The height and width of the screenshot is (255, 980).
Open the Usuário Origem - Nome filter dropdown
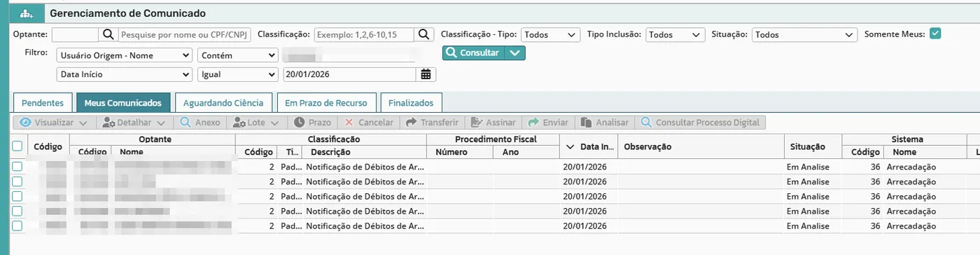pos(124,55)
